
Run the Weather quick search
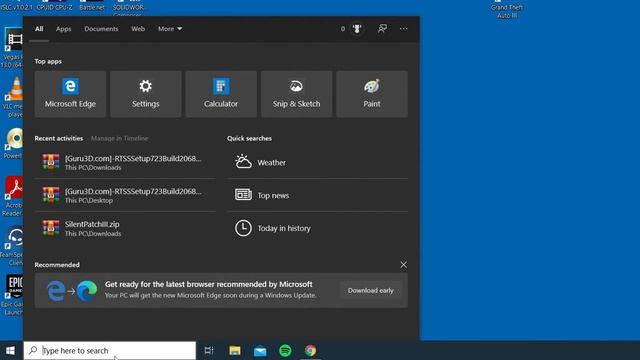coord(318,162)
